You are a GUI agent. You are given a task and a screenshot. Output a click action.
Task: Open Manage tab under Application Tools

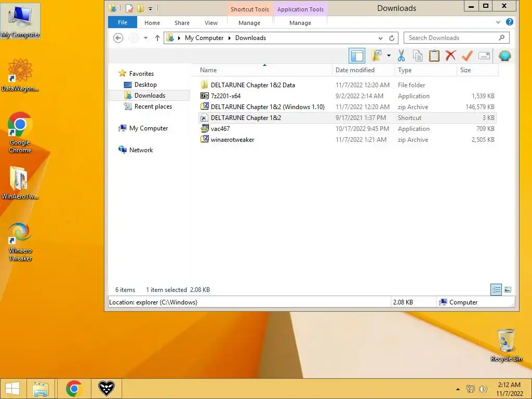[300, 23]
